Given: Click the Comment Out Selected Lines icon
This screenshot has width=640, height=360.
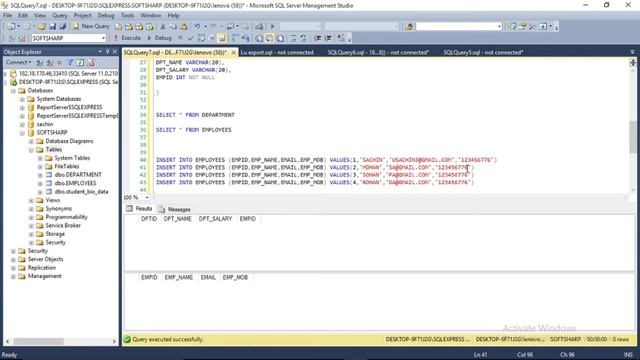Looking at the screenshot, I should (293, 38).
